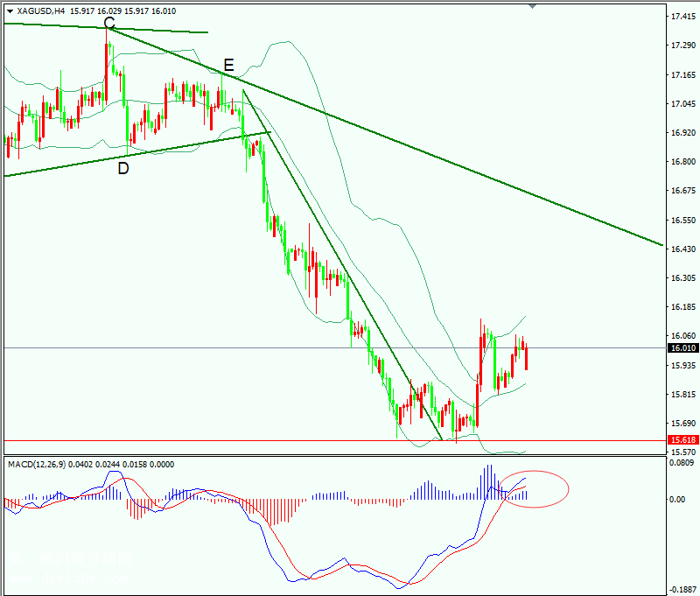
Task: Click the 16.305 price scale value
Action: point(683,277)
